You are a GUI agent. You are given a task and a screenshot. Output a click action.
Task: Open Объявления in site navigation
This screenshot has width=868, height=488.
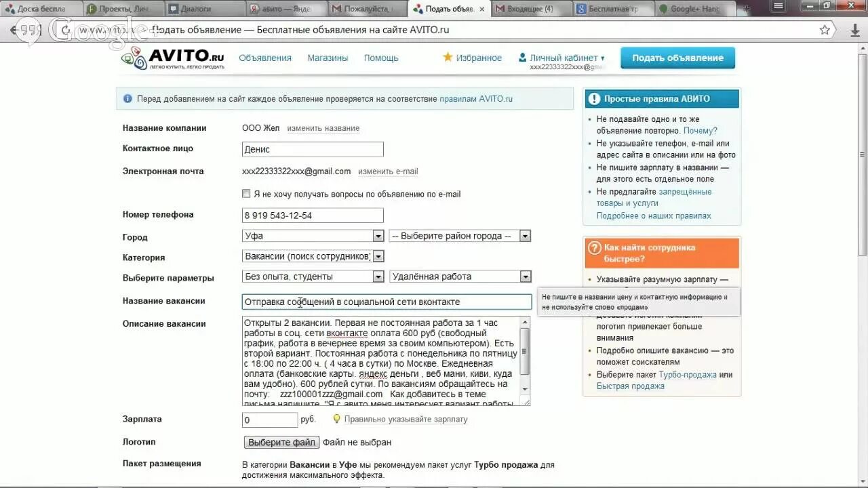click(x=265, y=58)
